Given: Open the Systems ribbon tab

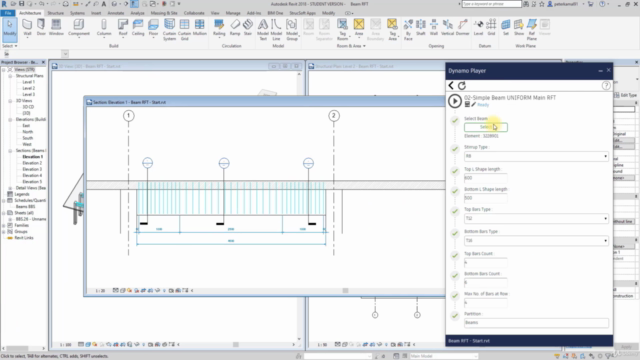Looking at the screenshot, I should (x=77, y=13).
